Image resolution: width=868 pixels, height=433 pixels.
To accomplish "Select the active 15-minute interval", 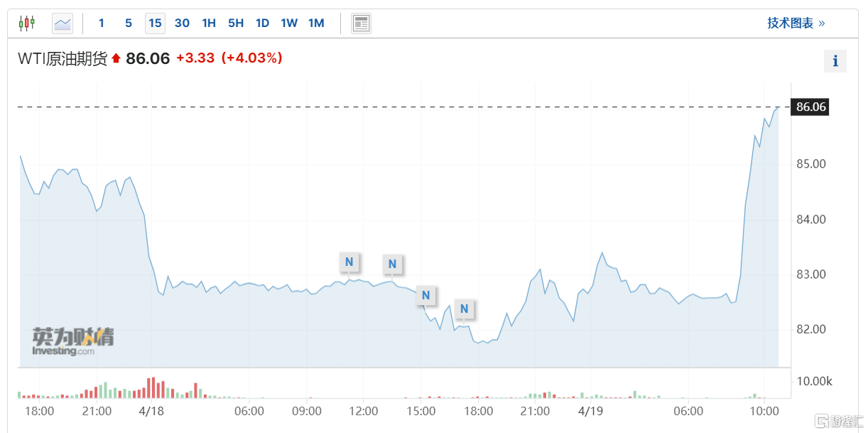I will (155, 23).
